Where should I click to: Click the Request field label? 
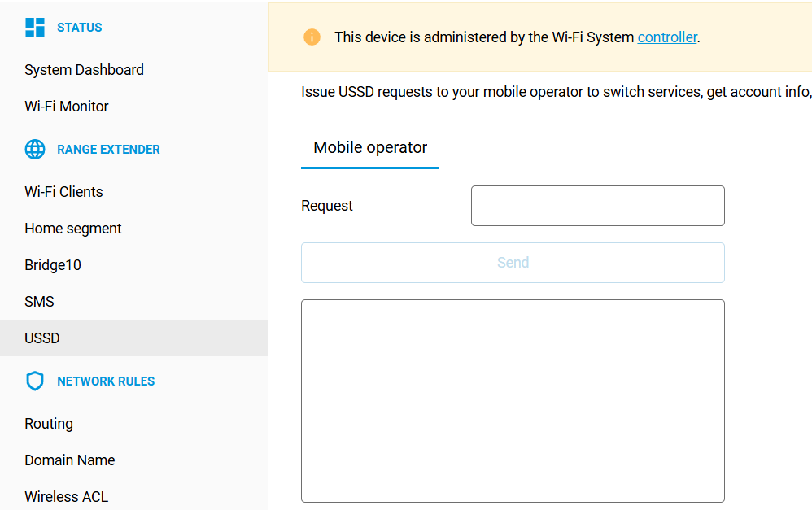[x=327, y=205]
